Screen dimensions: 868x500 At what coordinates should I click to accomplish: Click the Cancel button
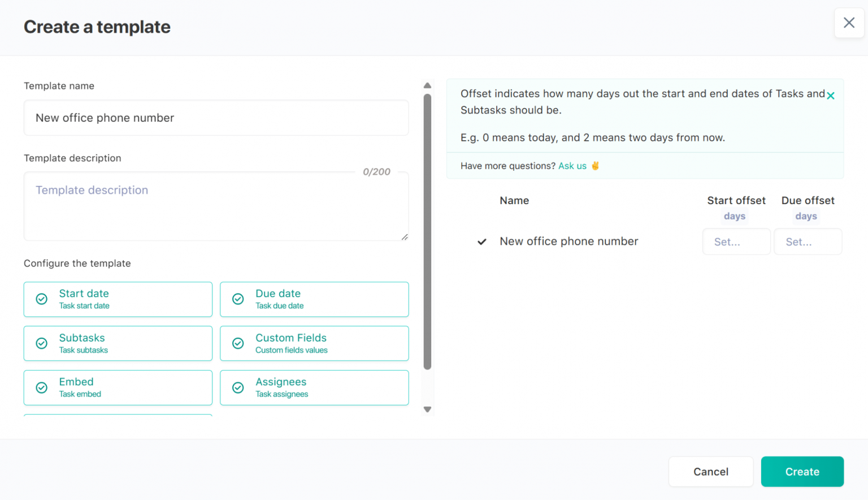click(x=711, y=471)
